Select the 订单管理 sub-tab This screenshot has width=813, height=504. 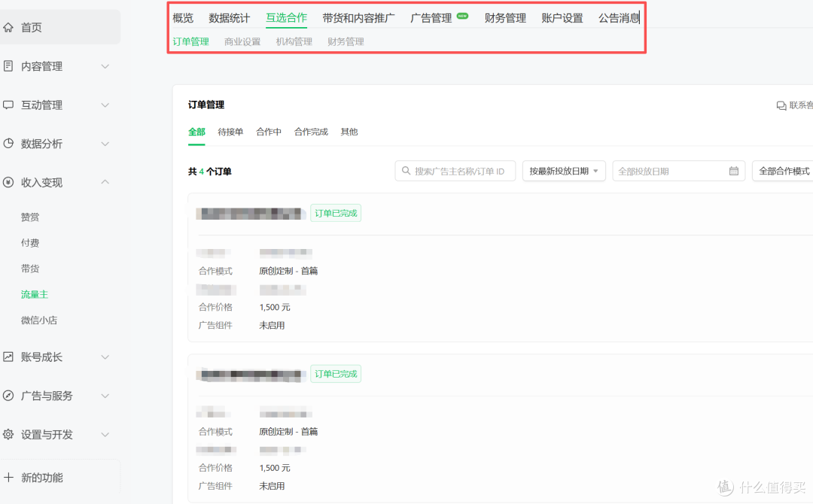[190, 41]
